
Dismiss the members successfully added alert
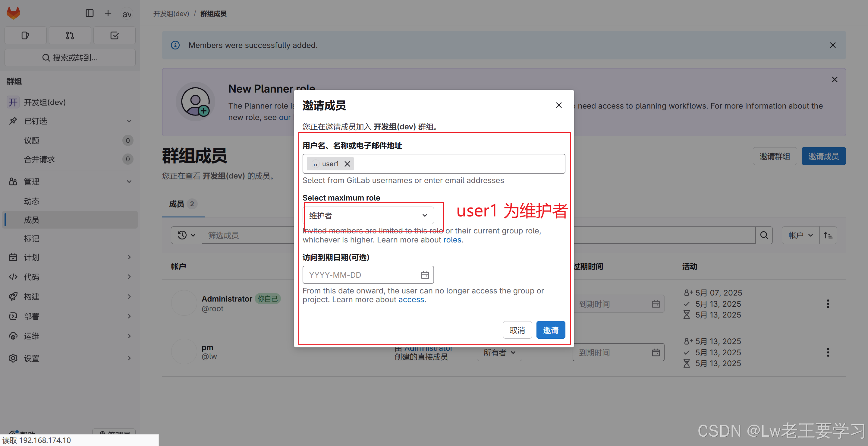(833, 45)
